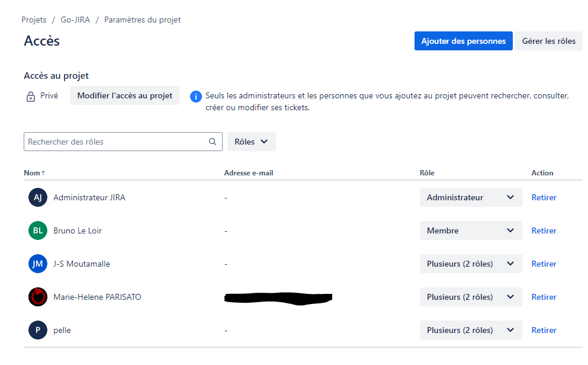Retirer J-S Moutamalle from the project
Screen dimensions: 588x365
pyautogui.click(x=544, y=264)
